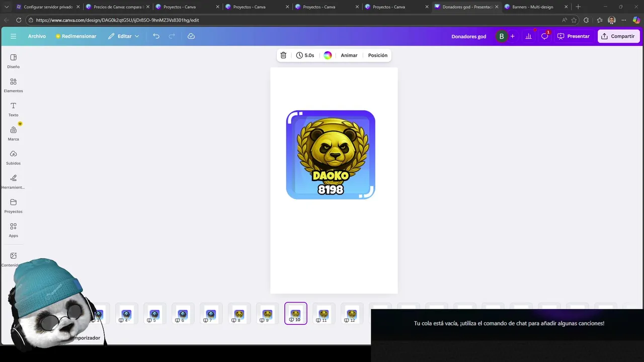This screenshot has width=644, height=362.
Task: Select page thumbnail 12
Action: (x=352, y=314)
